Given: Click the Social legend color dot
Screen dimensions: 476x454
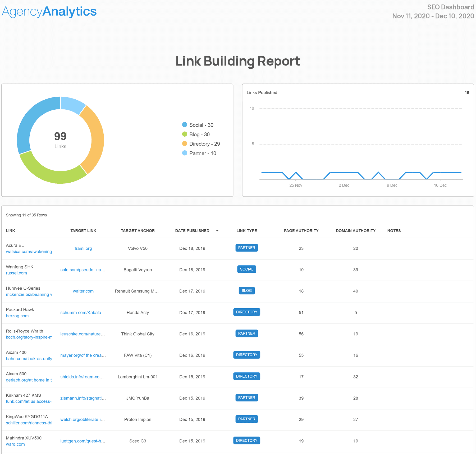Looking at the screenshot, I should point(185,125).
